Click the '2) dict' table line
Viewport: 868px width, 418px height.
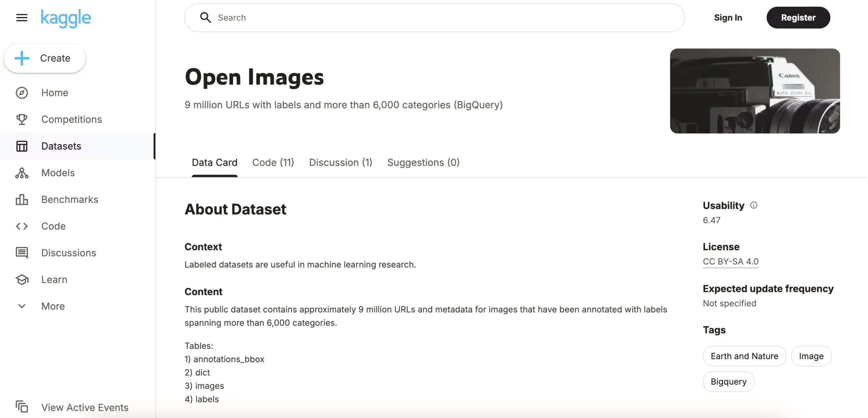pyautogui.click(x=197, y=372)
